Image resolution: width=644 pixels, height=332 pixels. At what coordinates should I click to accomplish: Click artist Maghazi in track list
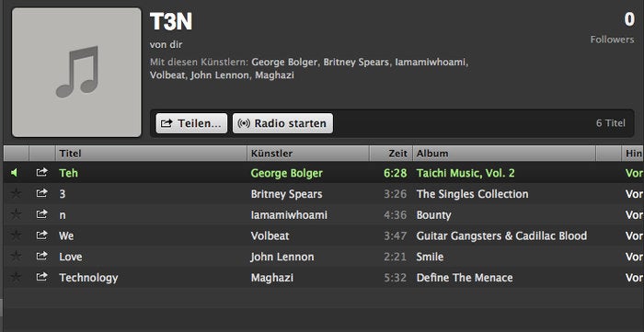(x=272, y=278)
